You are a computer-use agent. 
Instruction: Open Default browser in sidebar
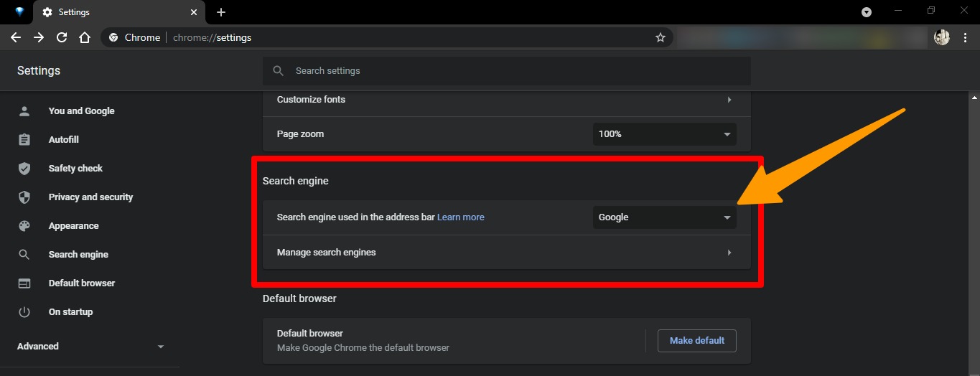point(82,283)
